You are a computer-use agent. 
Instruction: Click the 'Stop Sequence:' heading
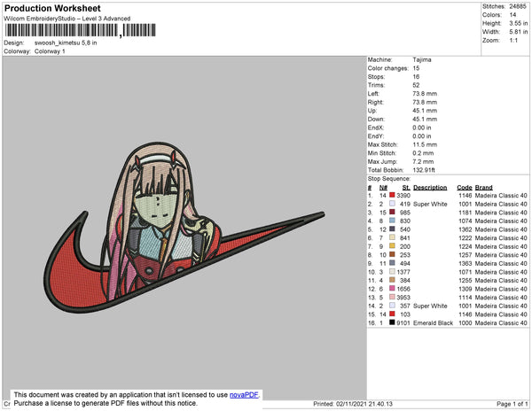pos(389,179)
